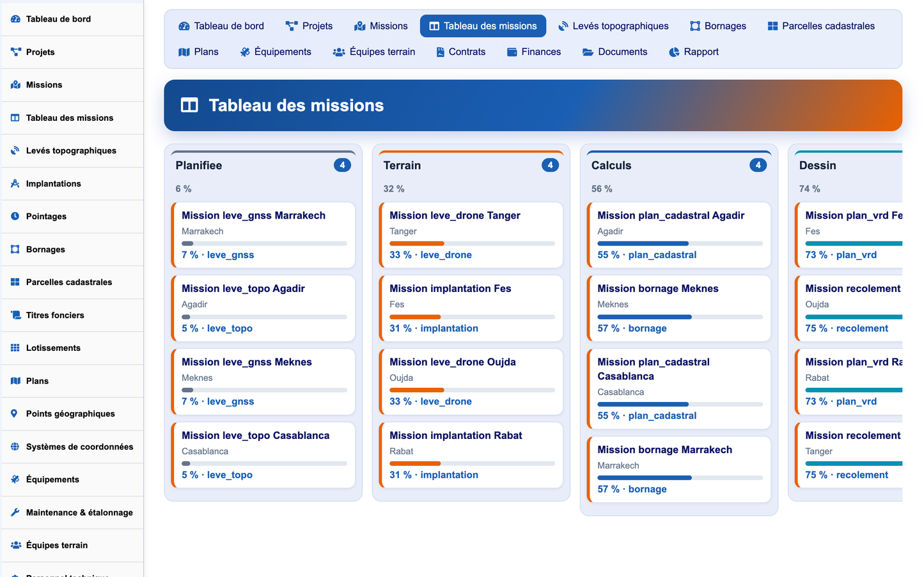Click the Équipes terrain sidebar icon

[x=15, y=545]
